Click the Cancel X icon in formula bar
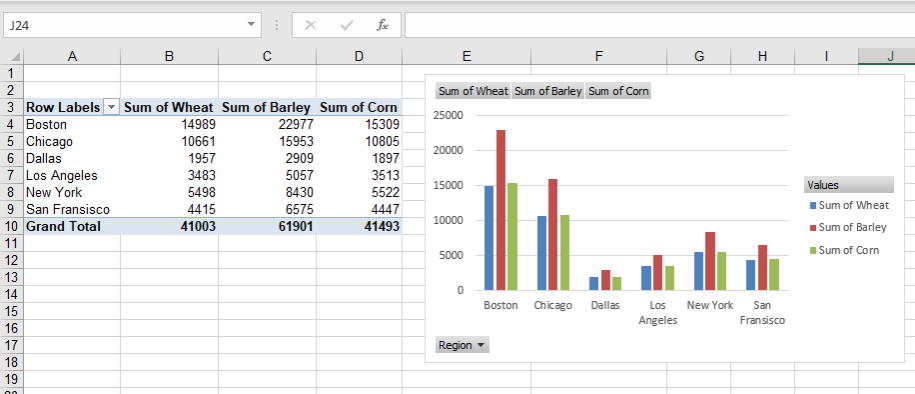Image resolution: width=915 pixels, height=394 pixels. pos(310,25)
